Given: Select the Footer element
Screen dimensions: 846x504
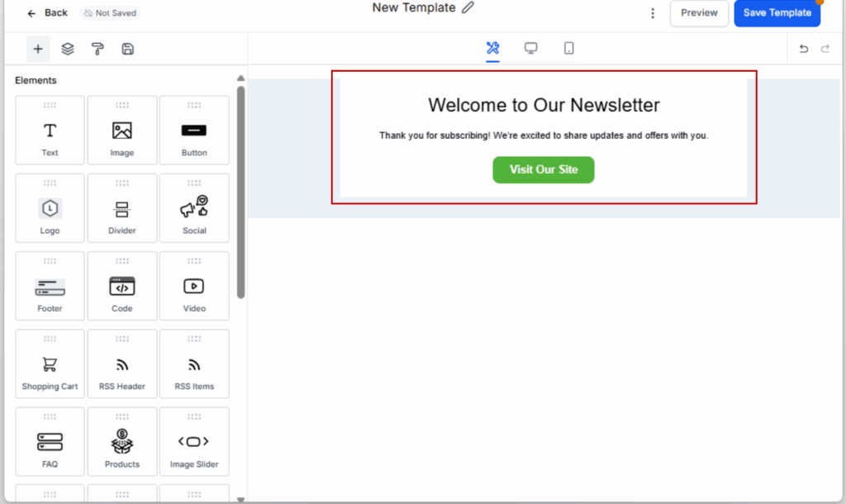Looking at the screenshot, I should pos(50,285).
